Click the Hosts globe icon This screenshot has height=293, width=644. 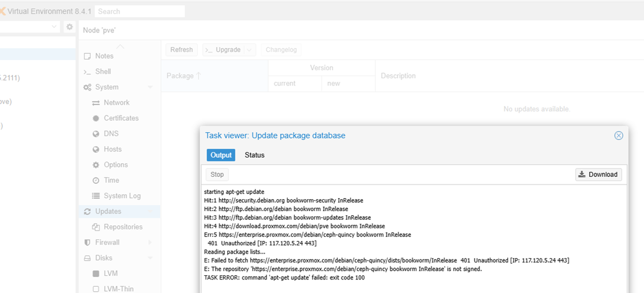coord(96,149)
